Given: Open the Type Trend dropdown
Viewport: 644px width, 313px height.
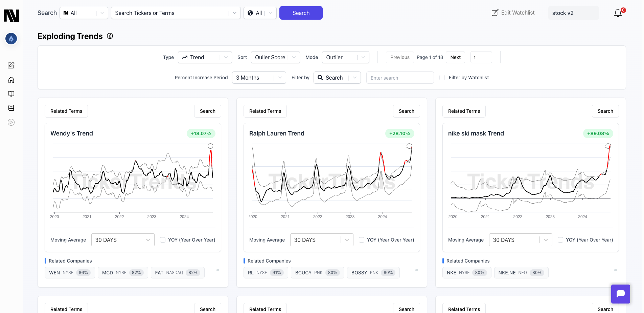Looking at the screenshot, I should coord(205,57).
